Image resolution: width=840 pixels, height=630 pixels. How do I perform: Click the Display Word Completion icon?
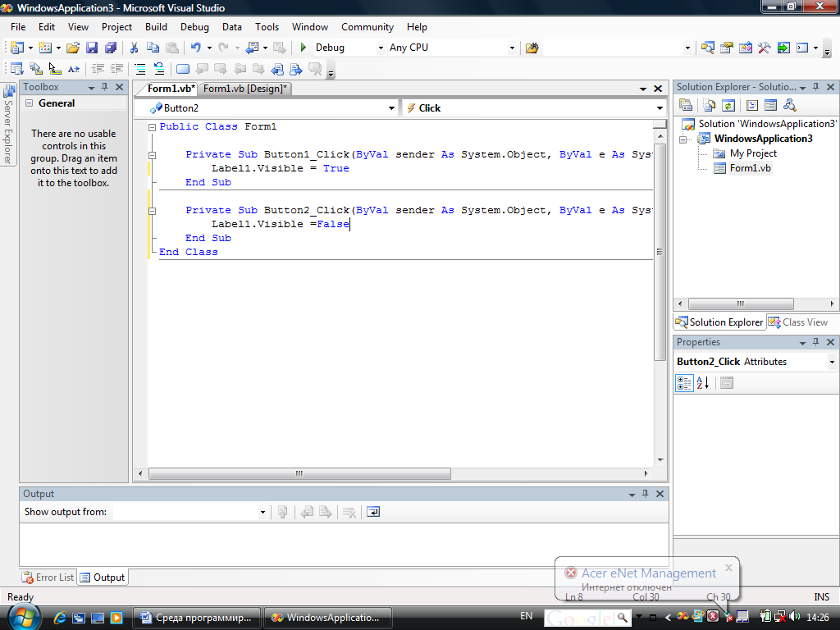coord(73,69)
